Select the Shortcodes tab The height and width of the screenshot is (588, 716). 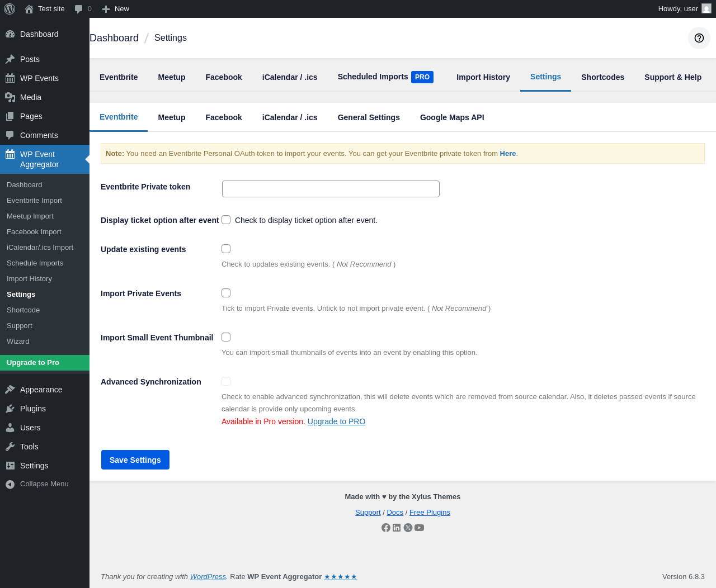(602, 77)
